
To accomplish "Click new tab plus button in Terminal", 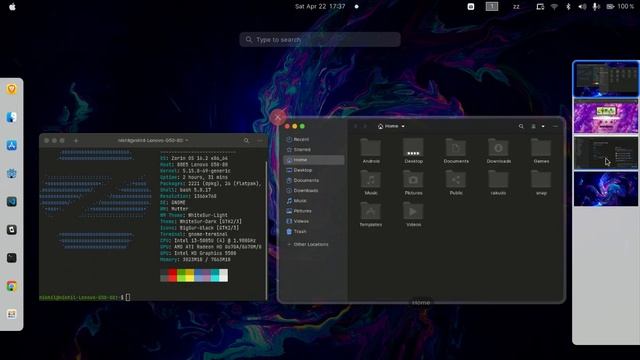I will 76,140.
